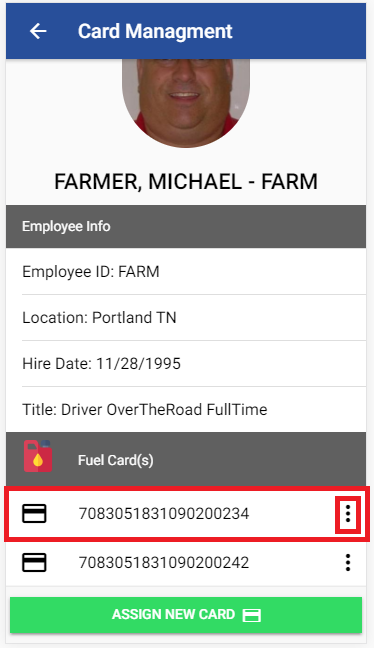Select fuel card number 7083051831090200234
This screenshot has height=648, width=374.
(x=164, y=514)
